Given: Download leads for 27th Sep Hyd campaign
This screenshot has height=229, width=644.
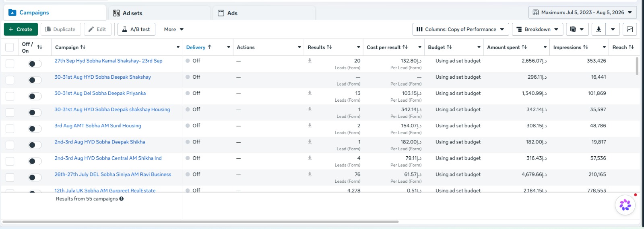Looking at the screenshot, I should (310, 61).
